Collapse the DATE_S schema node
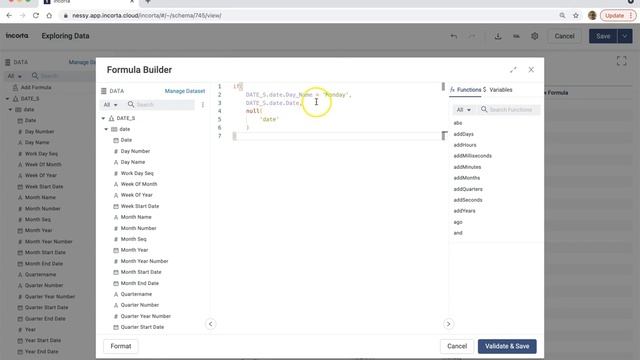This screenshot has width=640, height=360. click(103, 118)
